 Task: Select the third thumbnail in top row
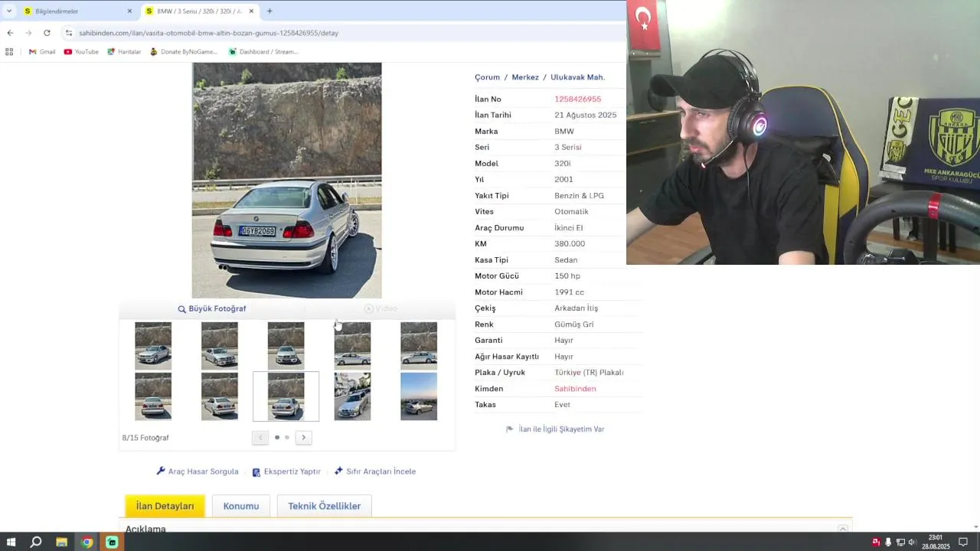(x=286, y=346)
